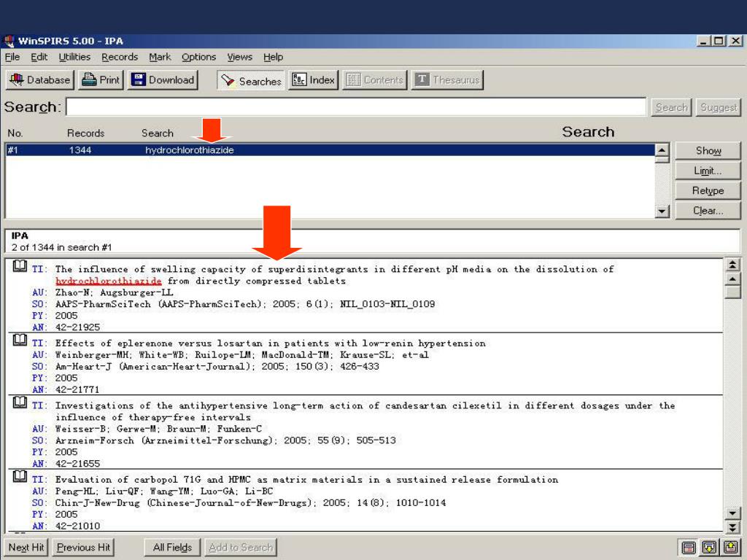Image resolution: width=747 pixels, height=560 pixels.
Task: Open the Views menu
Action: pos(239,57)
